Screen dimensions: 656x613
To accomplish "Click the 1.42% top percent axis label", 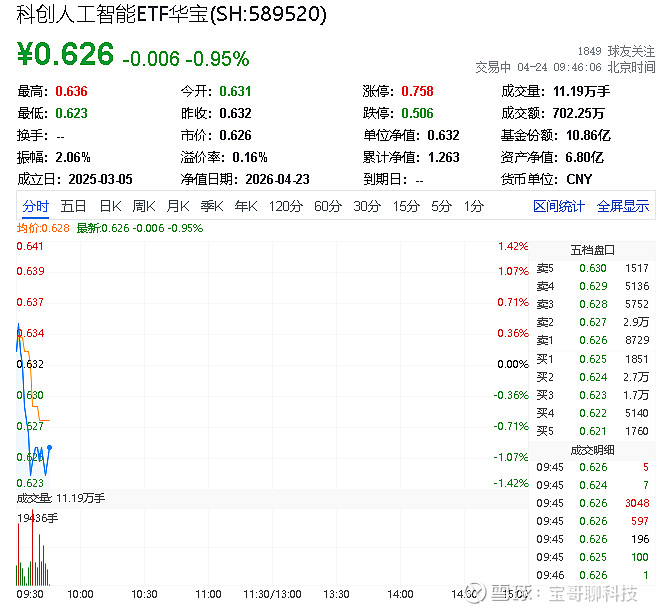I will 513,246.
